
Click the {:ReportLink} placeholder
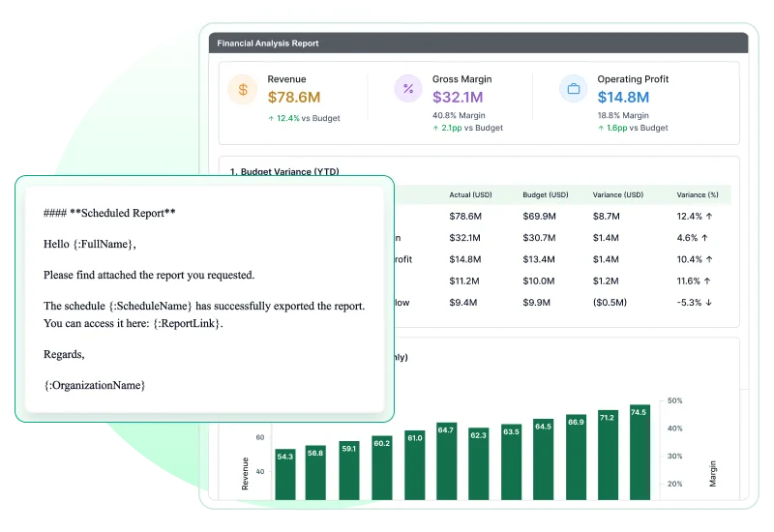point(187,324)
